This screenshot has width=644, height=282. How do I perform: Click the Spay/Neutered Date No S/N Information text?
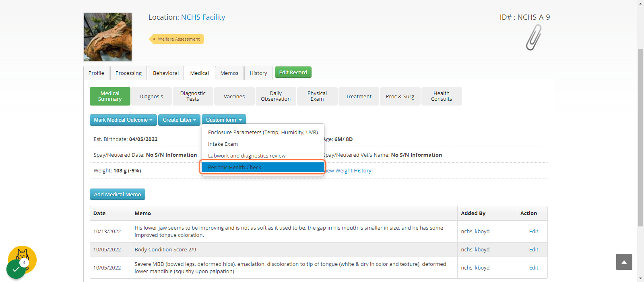(145, 155)
